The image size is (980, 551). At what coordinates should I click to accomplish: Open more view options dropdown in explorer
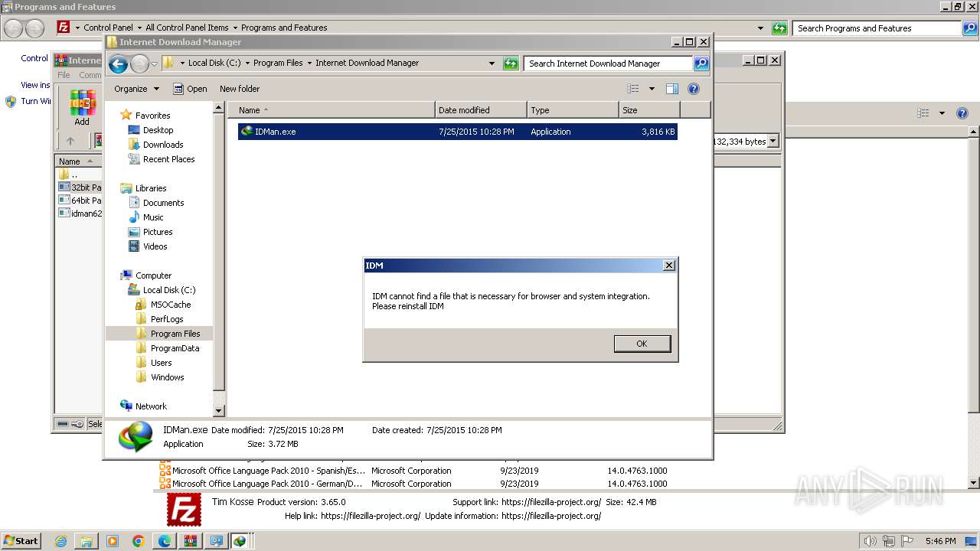pyautogui.click(x=652, y=89)
